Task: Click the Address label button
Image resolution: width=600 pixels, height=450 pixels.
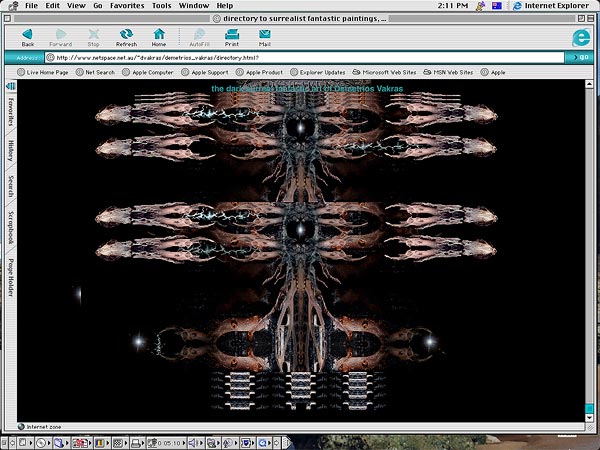Action: 24,58
